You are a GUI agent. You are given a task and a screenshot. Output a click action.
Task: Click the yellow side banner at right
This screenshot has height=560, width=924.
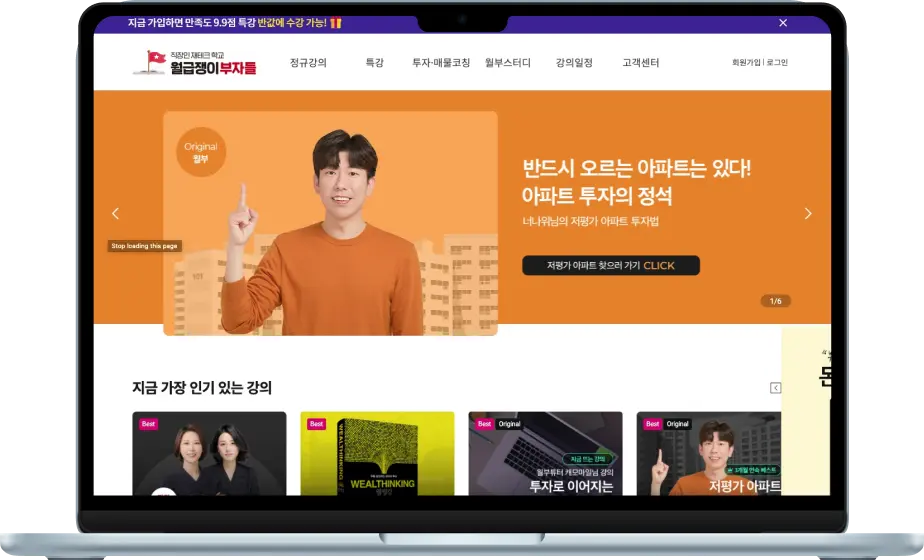[x=806, y=410]
